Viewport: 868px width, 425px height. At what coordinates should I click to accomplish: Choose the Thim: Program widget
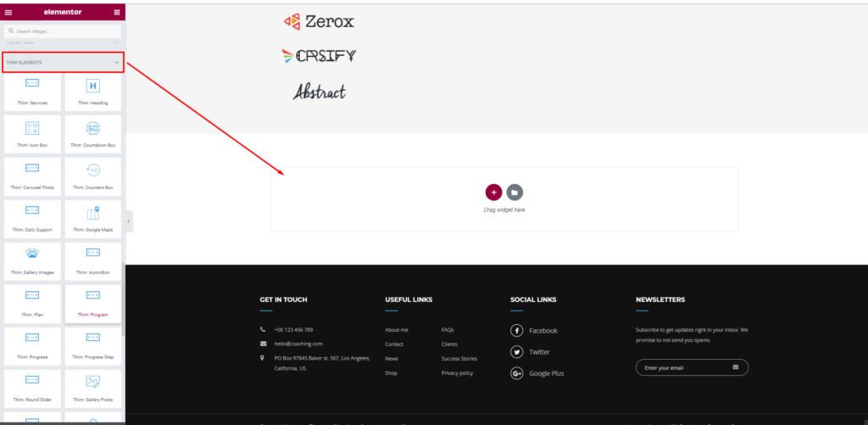[93, 302]
